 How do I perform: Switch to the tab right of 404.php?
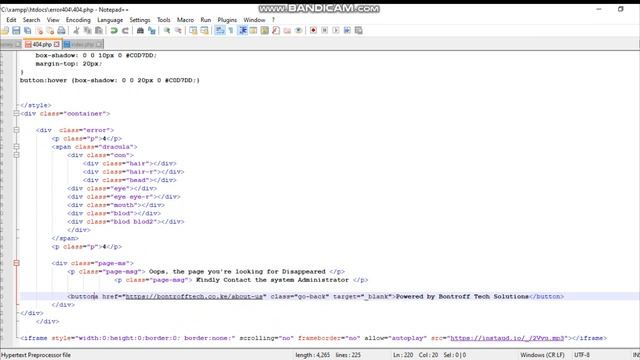tap(83, 44)
